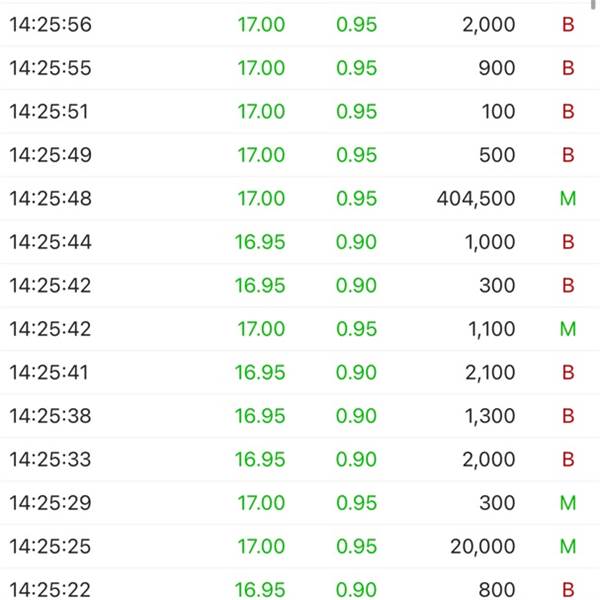Select the 14:25:56 trade row

[x=300, y=25]
